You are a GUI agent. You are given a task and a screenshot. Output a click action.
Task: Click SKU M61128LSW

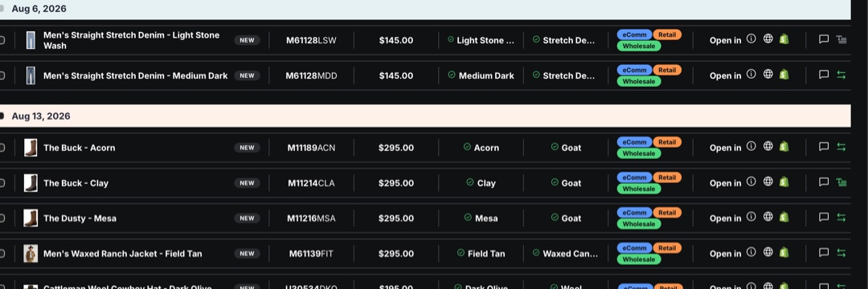(311, 40)
